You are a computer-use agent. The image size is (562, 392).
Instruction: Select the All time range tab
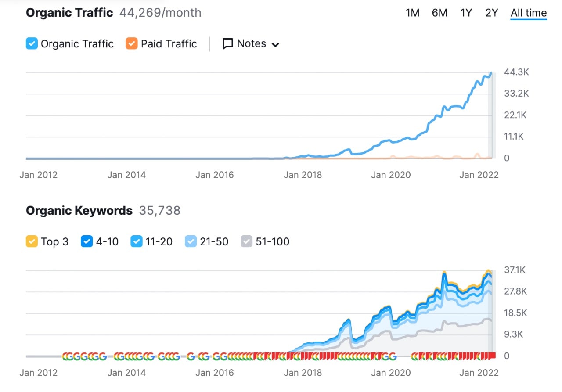(x=528, y=13)
